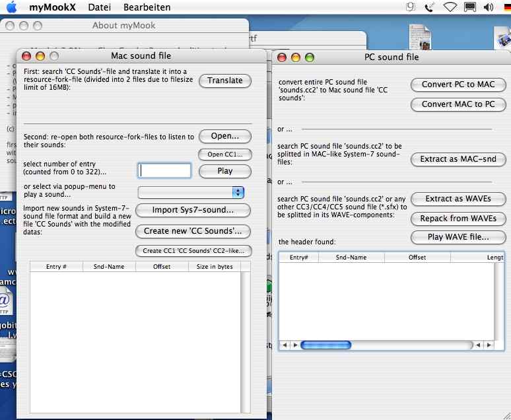511x420 pixels.
Task: Click the About myMook window title bar
Action: [124, 26]
